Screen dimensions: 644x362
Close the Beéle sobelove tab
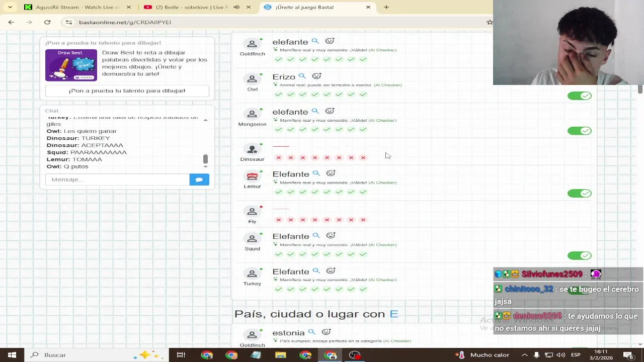249,7
